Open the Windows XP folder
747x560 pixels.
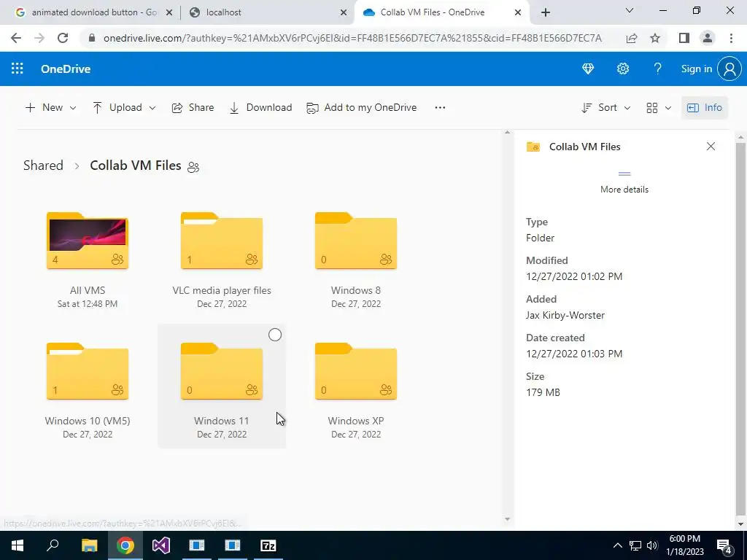point(356,371)
